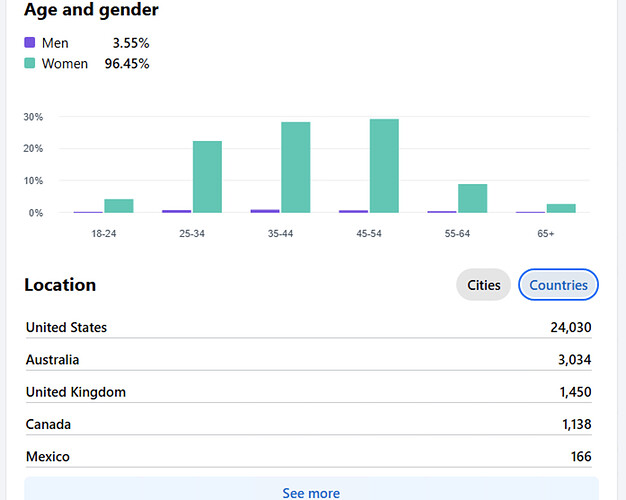This screenshot has height=500, width=626.
Task: Click the 25-34 age axis label
Action: 192,234
